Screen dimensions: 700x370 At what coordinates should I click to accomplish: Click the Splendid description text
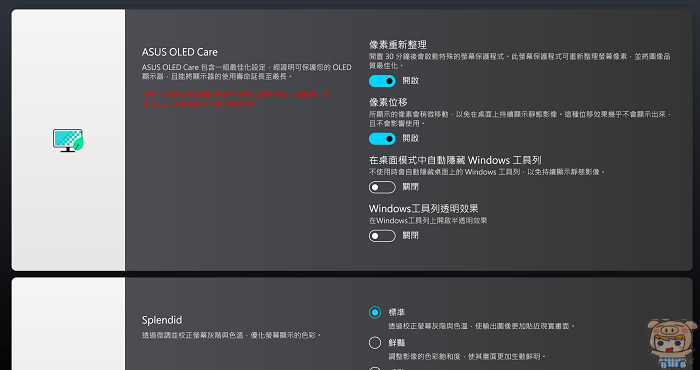(232, 335)
